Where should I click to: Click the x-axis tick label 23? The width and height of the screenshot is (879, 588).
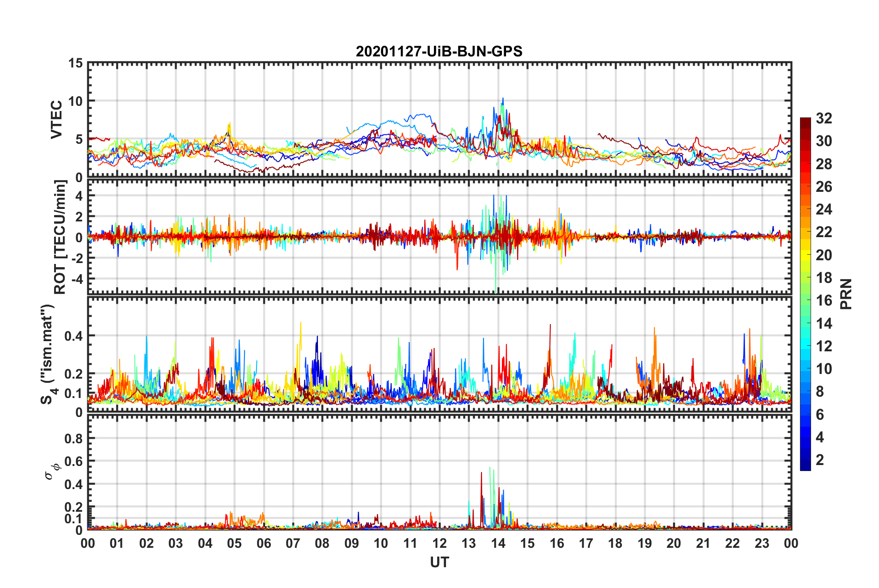[762, 543]
